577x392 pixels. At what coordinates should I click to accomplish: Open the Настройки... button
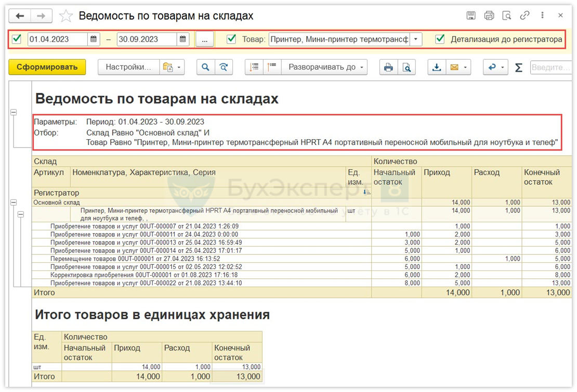click(128, 67)
